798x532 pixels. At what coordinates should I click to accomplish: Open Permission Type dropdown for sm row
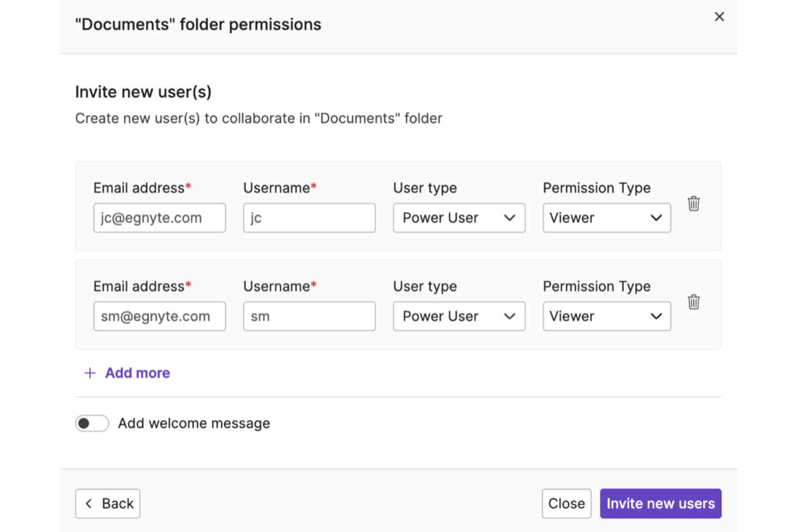[607, 316]
